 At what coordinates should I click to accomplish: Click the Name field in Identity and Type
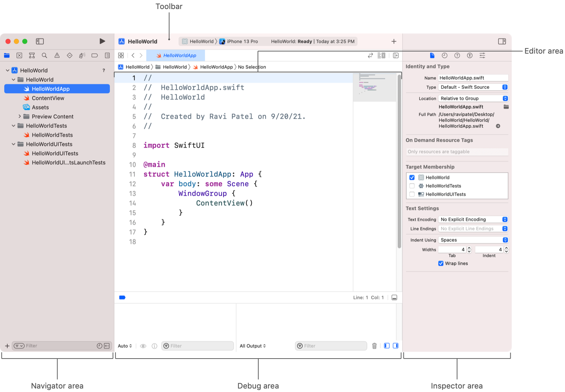coord(473,78)
